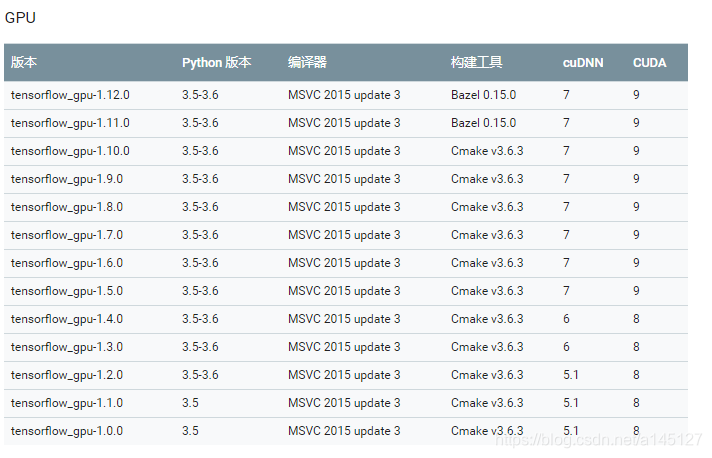Click Python 3.5-3.6 in the 1.7.0 row
Viewport: 712px width, 458px height.
pyautogui.click(x=200, y=235)
